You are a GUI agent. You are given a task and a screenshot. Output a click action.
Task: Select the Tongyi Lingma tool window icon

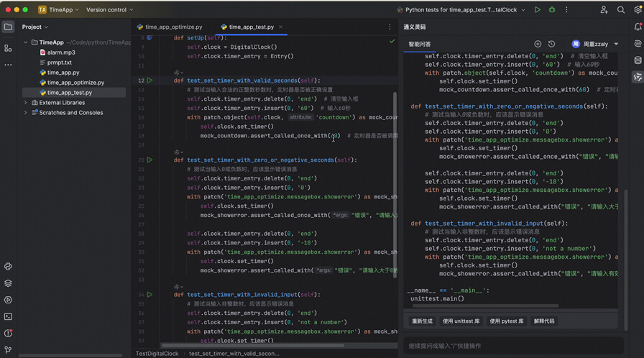638,77
